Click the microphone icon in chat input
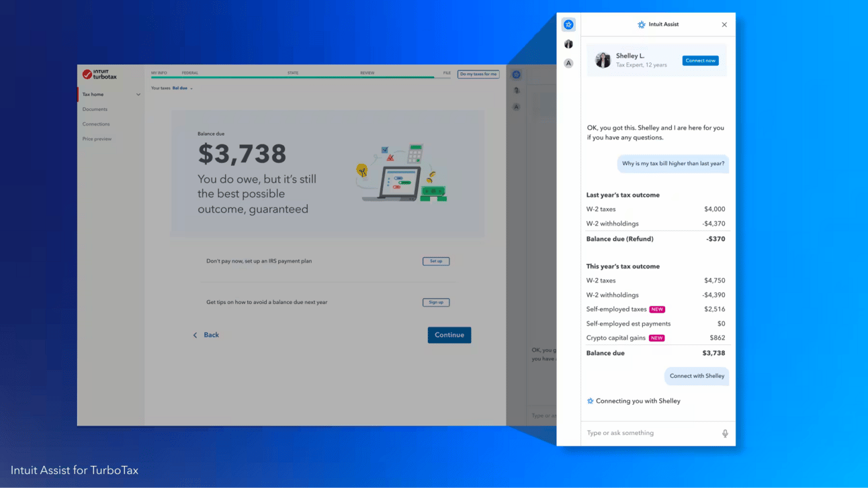The width and height of the screenshot is (868, 488). click(725, 434)
